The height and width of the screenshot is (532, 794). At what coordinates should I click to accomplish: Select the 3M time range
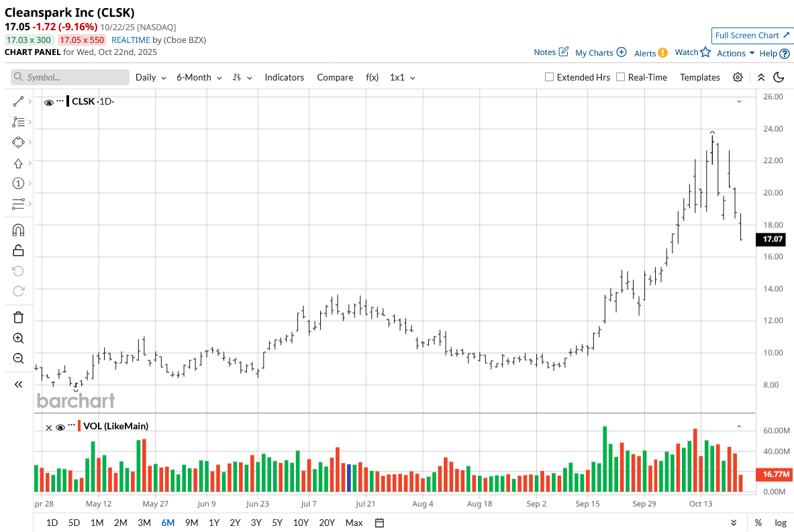click(144, 523)
